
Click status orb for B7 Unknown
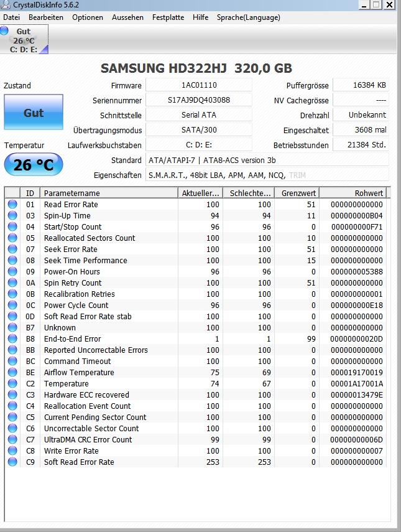(12, 327)
